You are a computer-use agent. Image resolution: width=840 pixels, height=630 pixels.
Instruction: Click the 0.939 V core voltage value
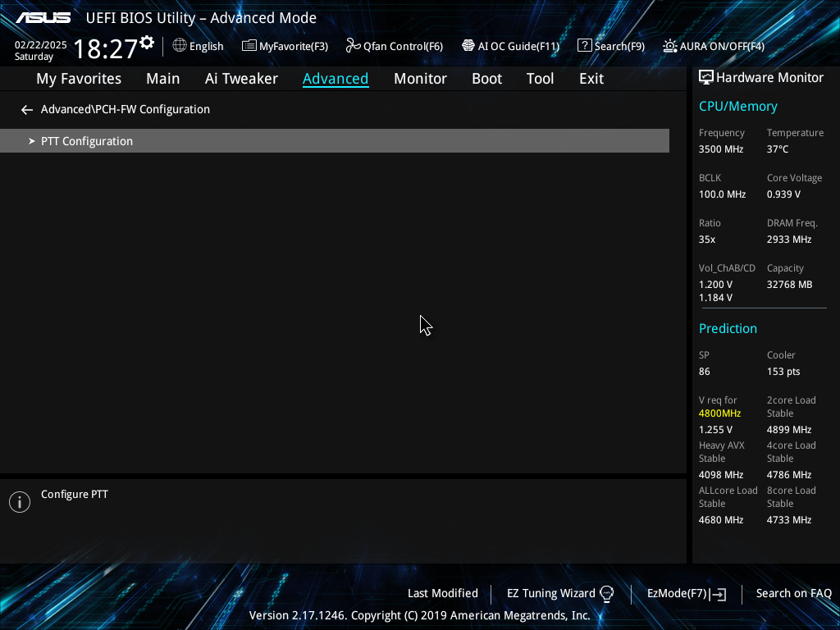[x=783, y=194]
